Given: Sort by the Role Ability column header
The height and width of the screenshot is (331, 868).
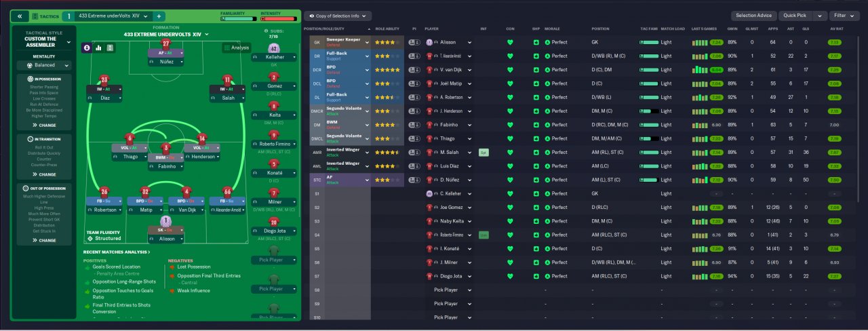Looking at the screenshot, I should point(389,29).
